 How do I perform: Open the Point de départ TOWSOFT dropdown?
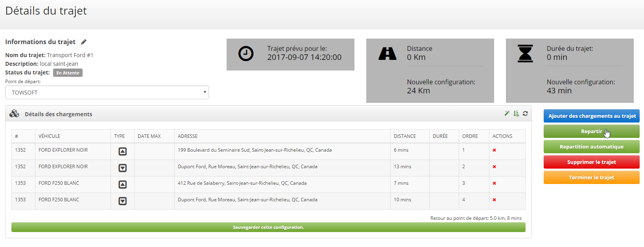click(x=107, y=93)
